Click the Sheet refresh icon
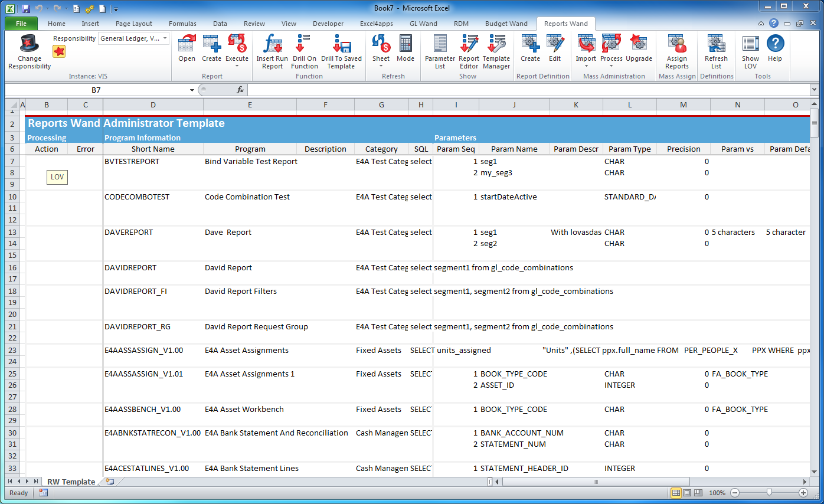This screenshot has height=504, width=824. point(381,44)
